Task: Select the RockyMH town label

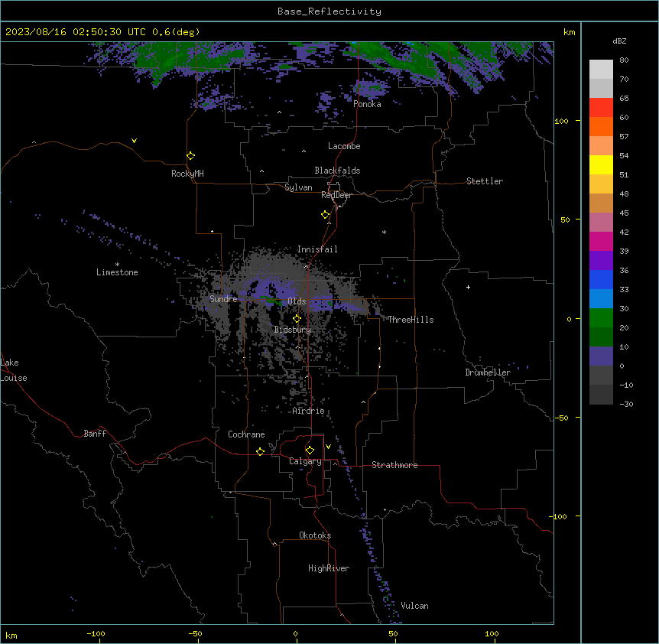Action: pyautogui.click(x=187, y=174)
